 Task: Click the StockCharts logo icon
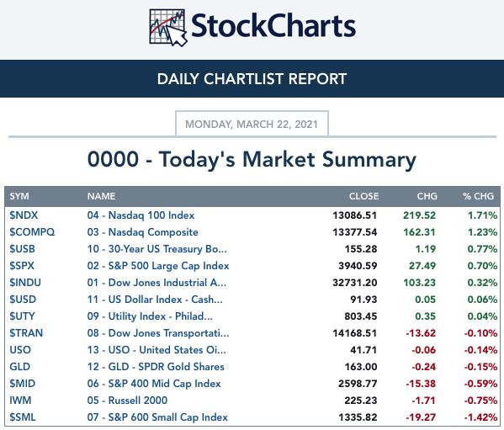(168, 28)
